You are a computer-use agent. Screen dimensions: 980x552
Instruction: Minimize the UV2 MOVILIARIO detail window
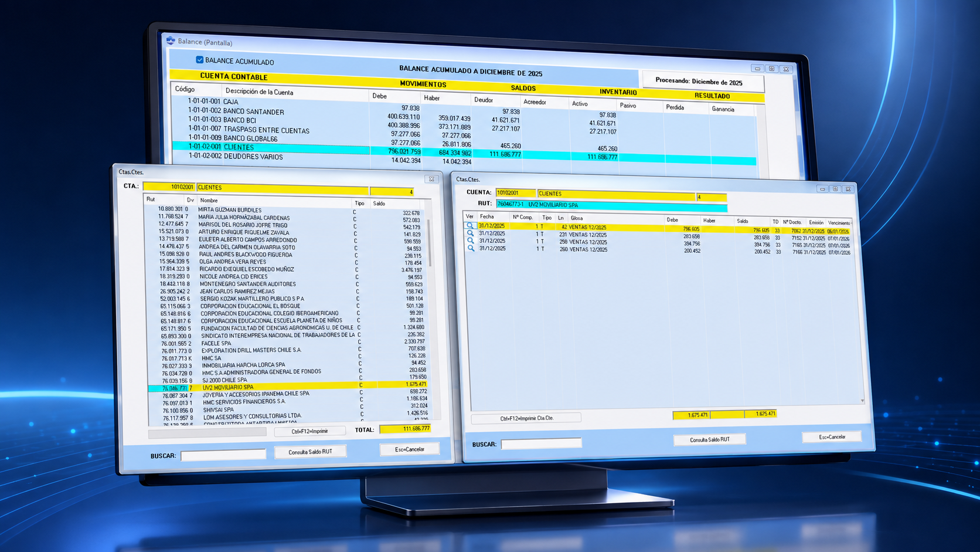(822, 189)
